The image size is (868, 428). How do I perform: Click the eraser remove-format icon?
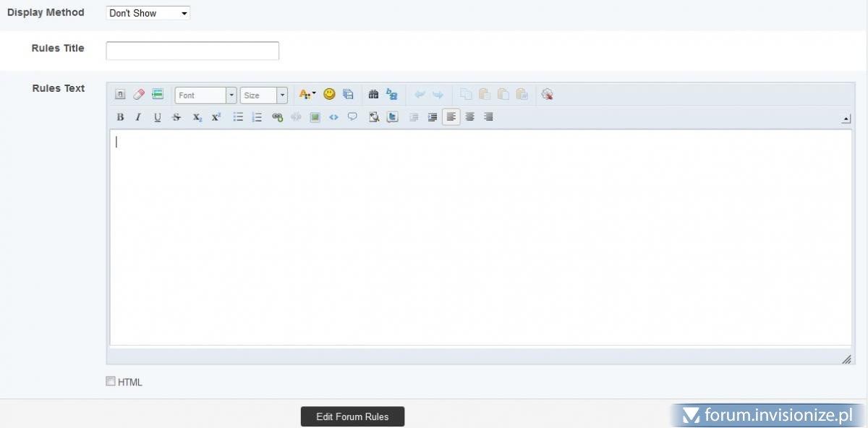[139, 94]
